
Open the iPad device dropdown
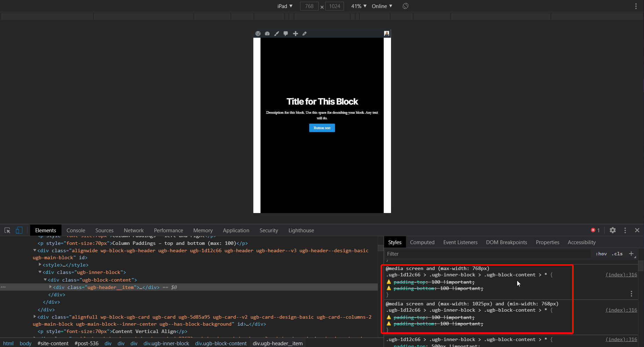click(x=285, y=6)
